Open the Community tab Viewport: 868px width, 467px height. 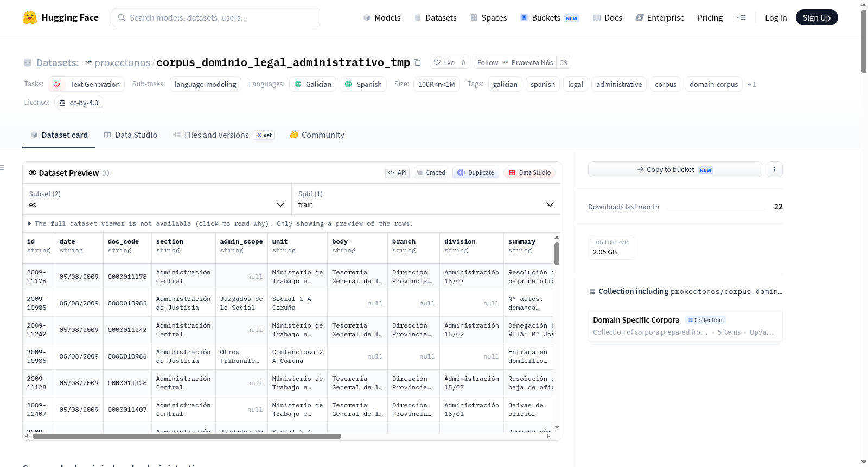(317, 135)
